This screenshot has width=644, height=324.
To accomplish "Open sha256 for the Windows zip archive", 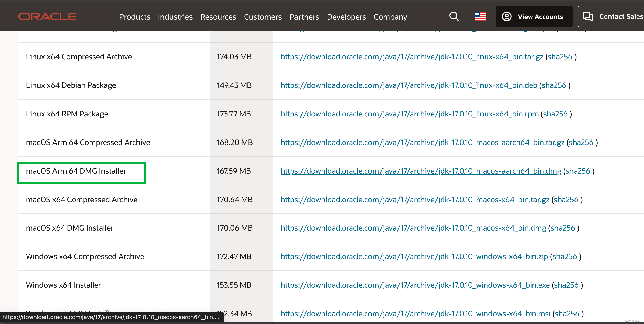I will click(564, 256).
